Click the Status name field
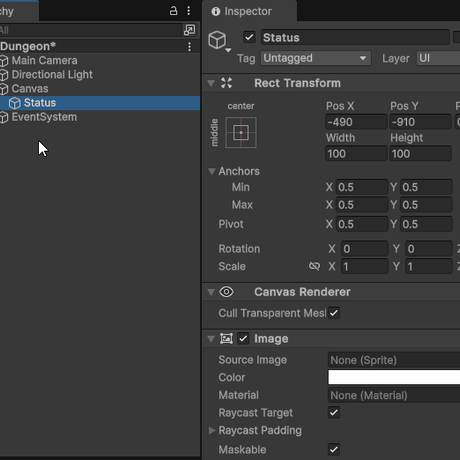Image resolution: width=460 pixels, height=460 pixels. [x=356, y=37]
